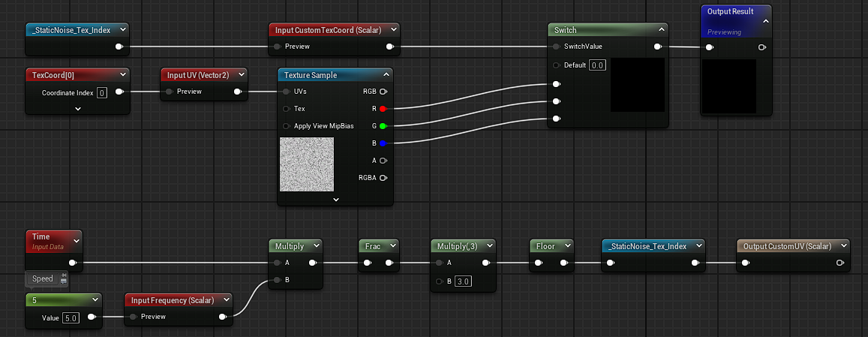
Task: Click the Speed comment text box
Action: pos(43,278)
